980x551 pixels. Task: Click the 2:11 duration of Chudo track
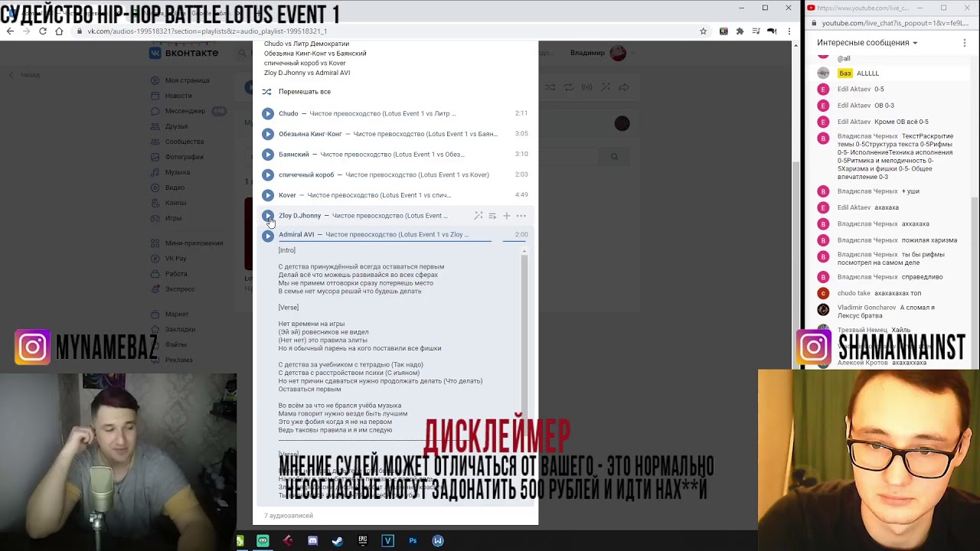[x=521, y=113]
